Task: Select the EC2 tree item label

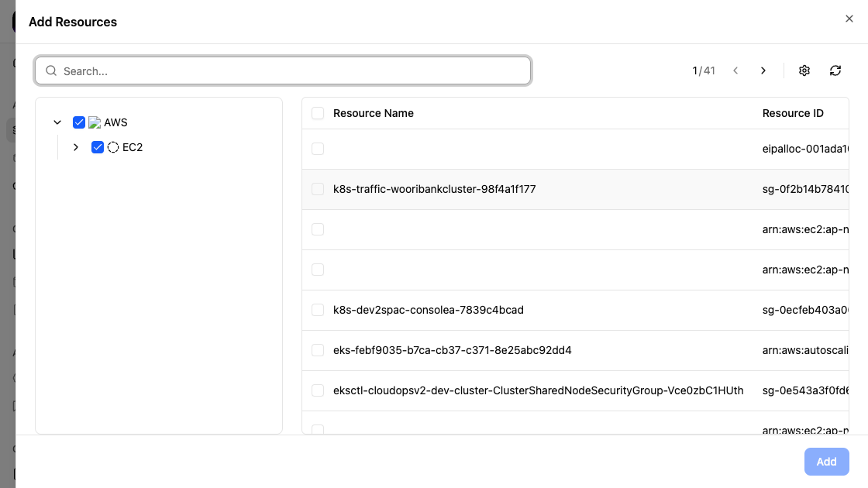Action: click(133, 147)
